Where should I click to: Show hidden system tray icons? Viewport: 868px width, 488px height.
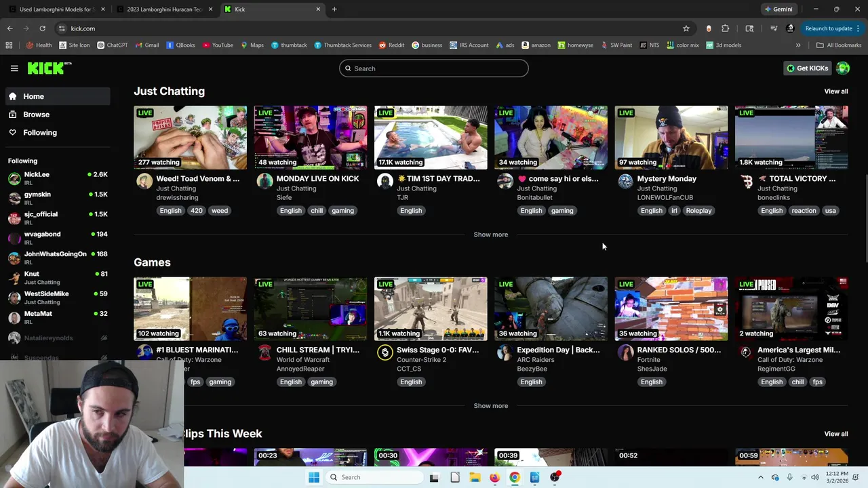click(760, 477)
